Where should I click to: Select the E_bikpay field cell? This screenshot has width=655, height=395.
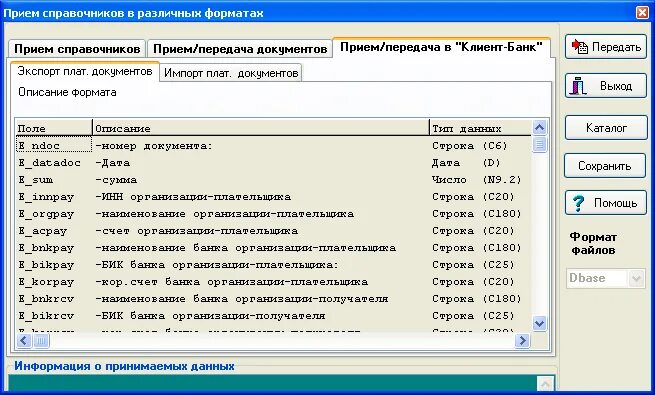(54, 265)
